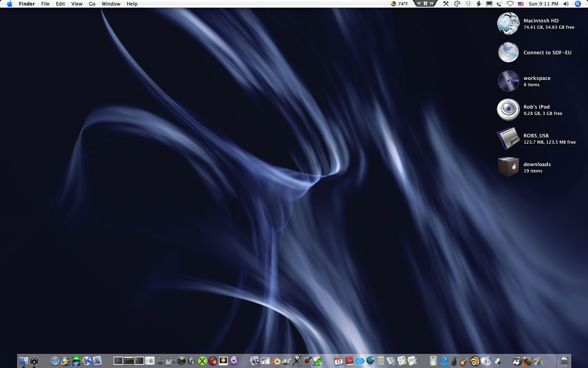Open red spiral circle app in Dock
Image resolution: width=588 pixels, height=368 pixels.
(212, 361)
